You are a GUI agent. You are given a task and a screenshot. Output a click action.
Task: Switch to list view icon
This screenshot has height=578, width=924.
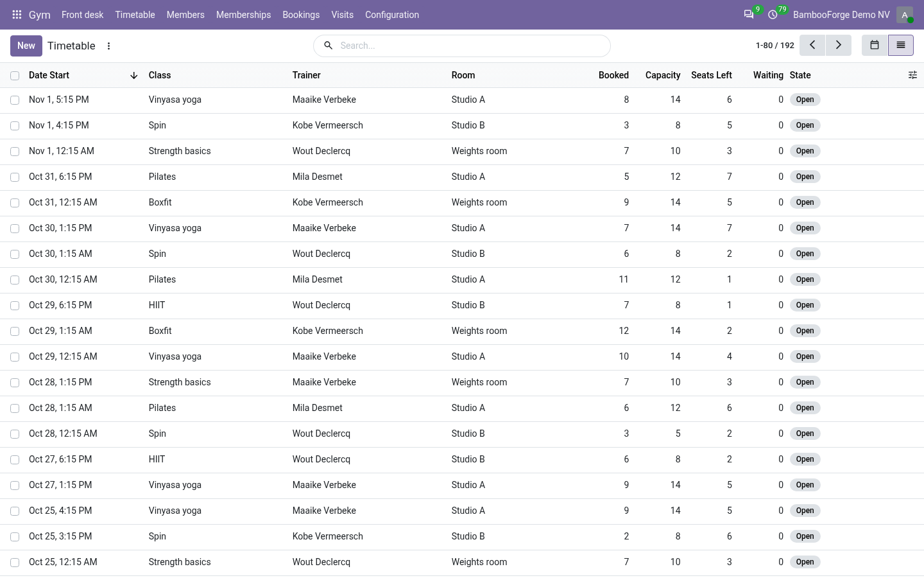point(901,45)
